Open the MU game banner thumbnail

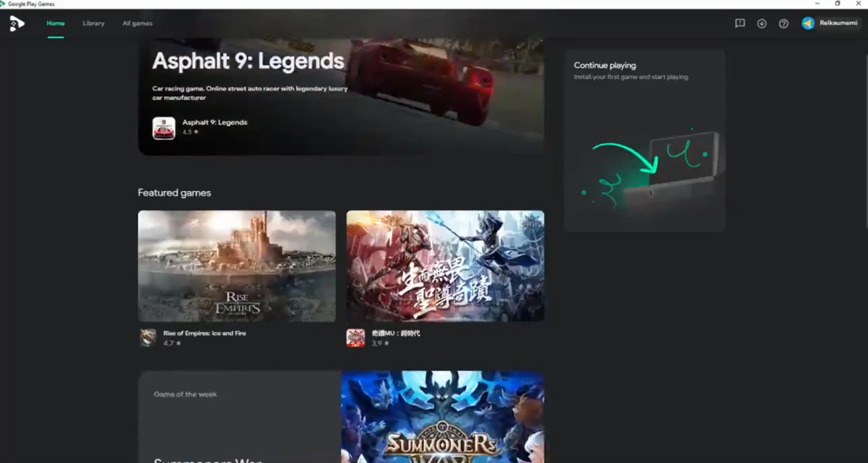[445, 266]
